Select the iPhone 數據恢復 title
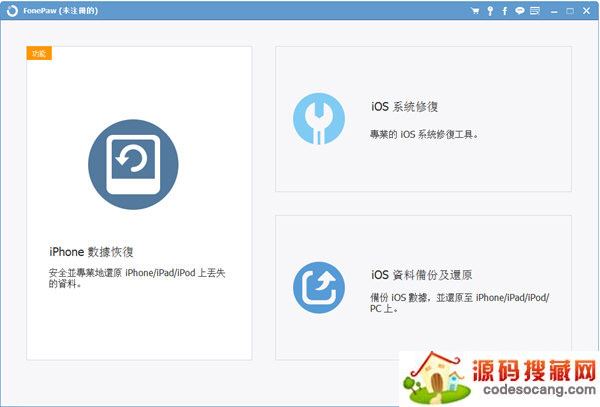The width and height of the screenshot is (600, 407). 91,252
